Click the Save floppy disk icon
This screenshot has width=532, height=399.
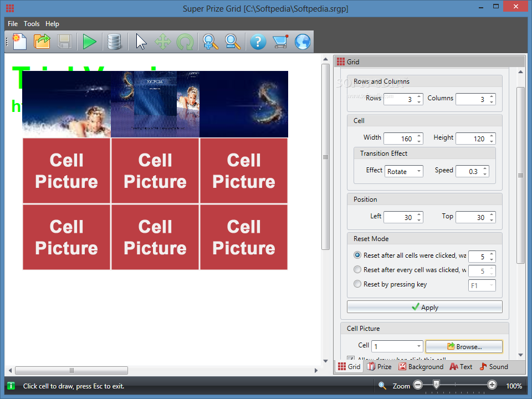coord(64,42)
